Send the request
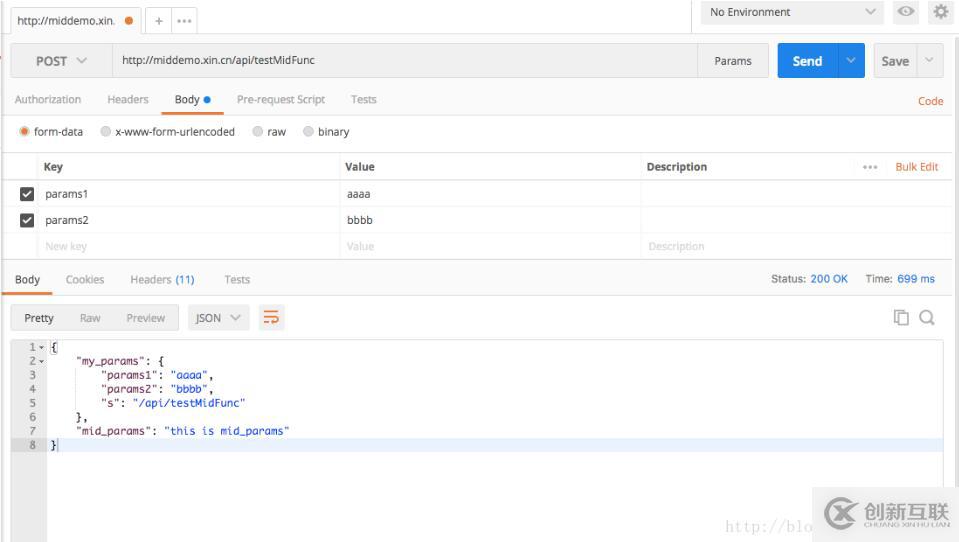The height and width of the screenshot is (542, 959). 807,61
